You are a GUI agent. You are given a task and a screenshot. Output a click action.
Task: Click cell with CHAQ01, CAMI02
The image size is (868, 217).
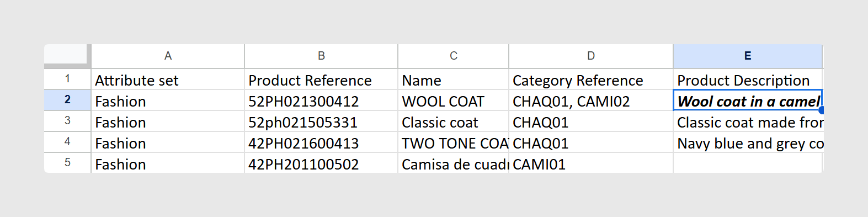(591, 100)
